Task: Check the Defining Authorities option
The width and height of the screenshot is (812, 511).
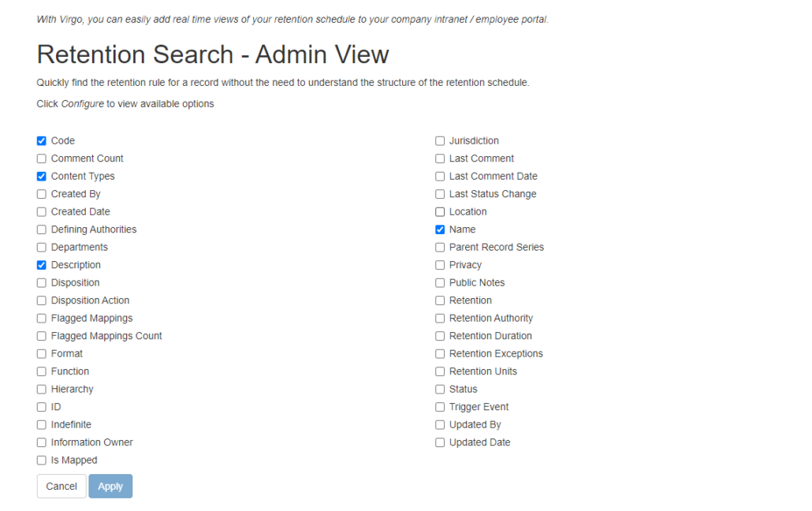Action: click(x=41, y=229)
